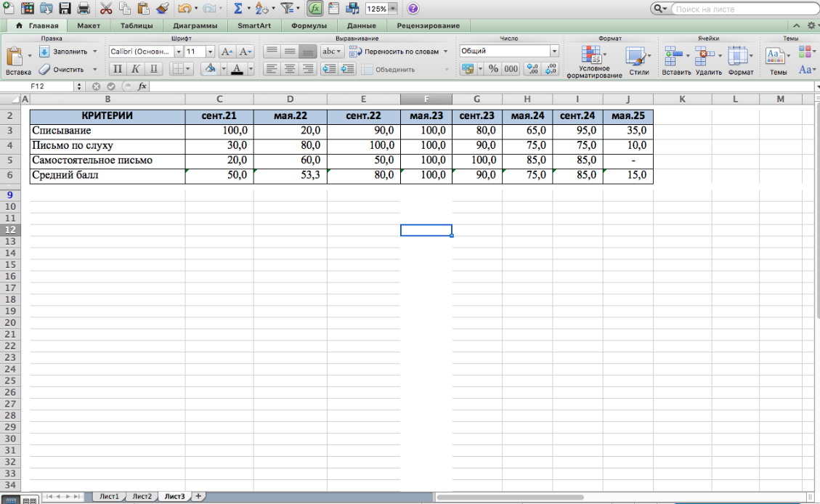Select the Лист1 sheet tab
The image size is (820, 504).
109,496
